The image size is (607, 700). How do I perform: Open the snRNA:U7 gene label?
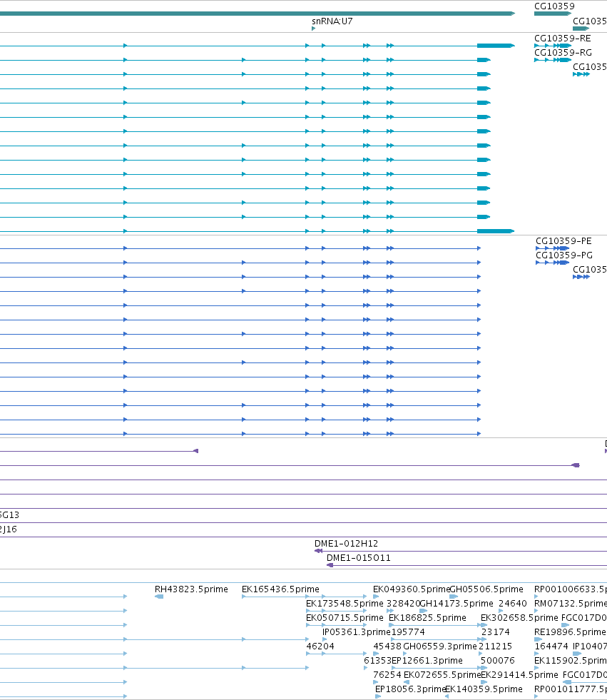[332, 21]
